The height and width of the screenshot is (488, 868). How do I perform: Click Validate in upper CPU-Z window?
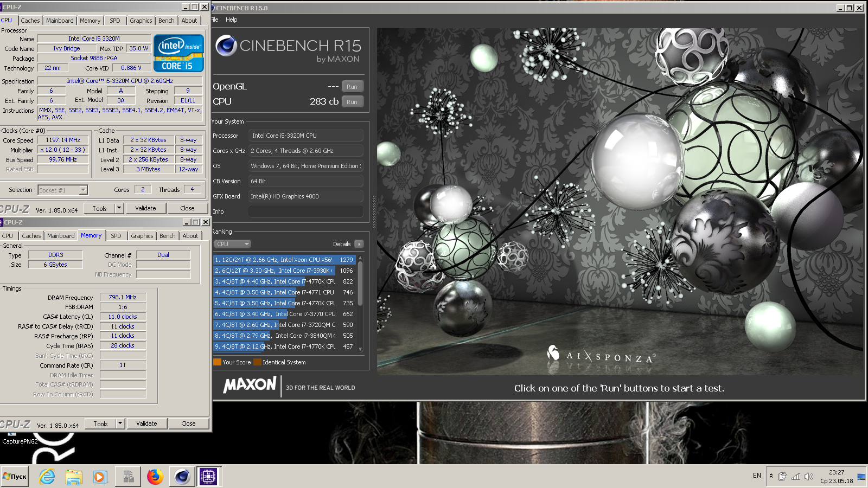tap(145, 208)
